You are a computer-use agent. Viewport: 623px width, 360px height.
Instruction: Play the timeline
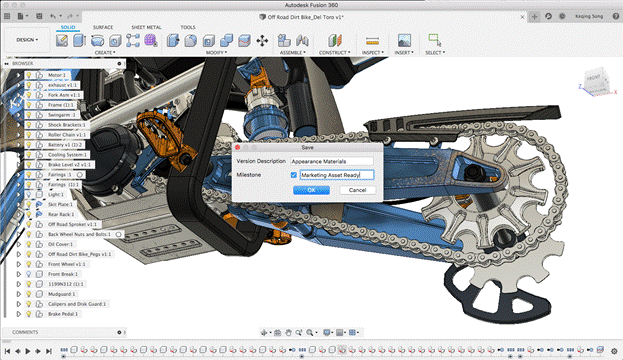[x=28, y=351]
